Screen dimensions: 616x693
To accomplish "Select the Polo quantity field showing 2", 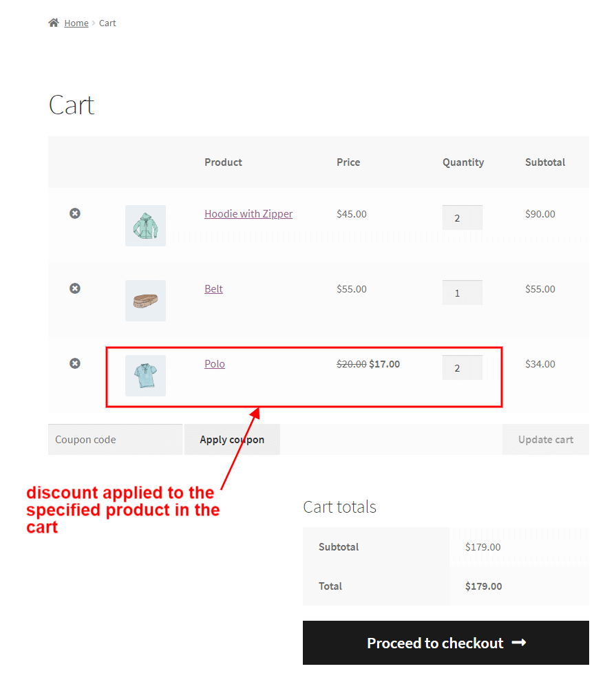I will click(462, 367).
